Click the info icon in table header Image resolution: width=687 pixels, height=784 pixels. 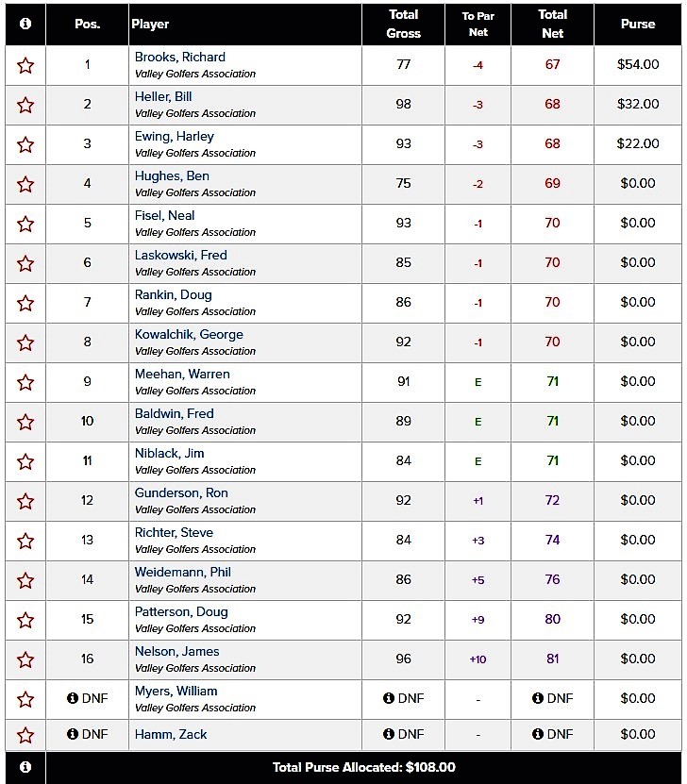pos(25,24)
